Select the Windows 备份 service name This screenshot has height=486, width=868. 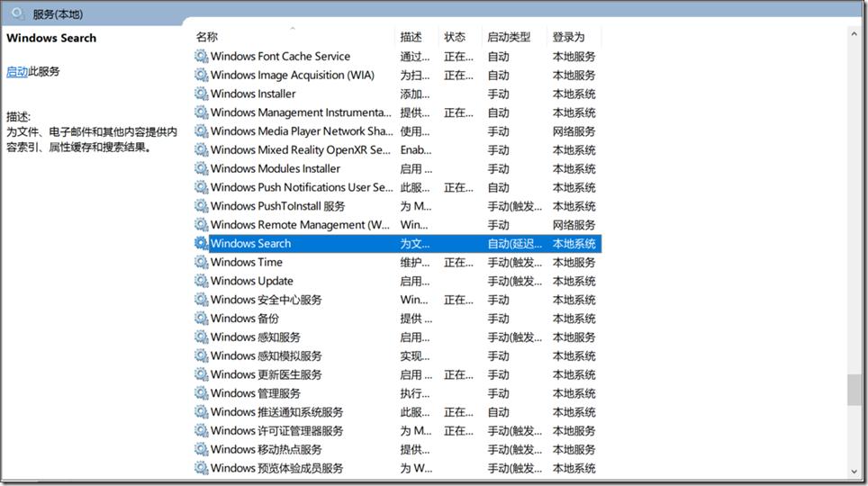(245, 319)
